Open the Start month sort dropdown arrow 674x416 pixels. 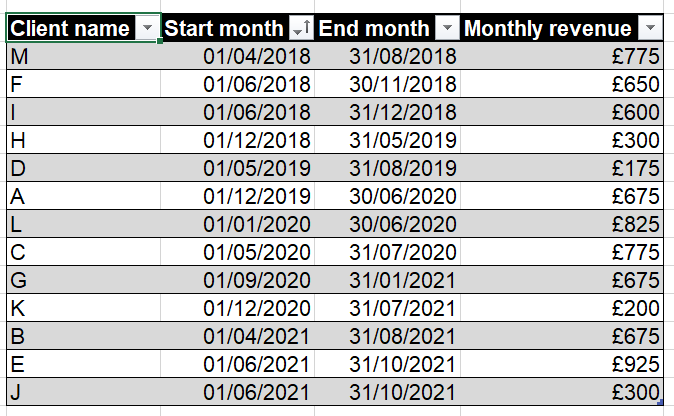(302, 29)
